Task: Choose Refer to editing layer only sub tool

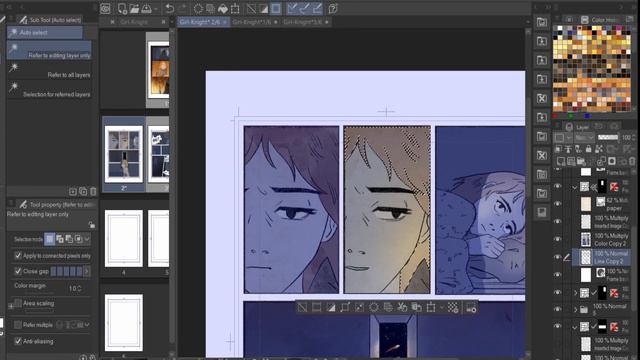Action: (x=49, y=51)
